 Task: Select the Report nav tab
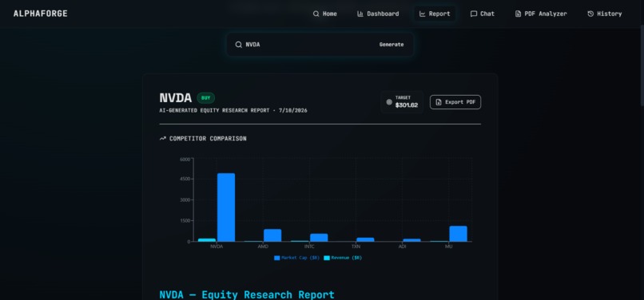[435, 14]
